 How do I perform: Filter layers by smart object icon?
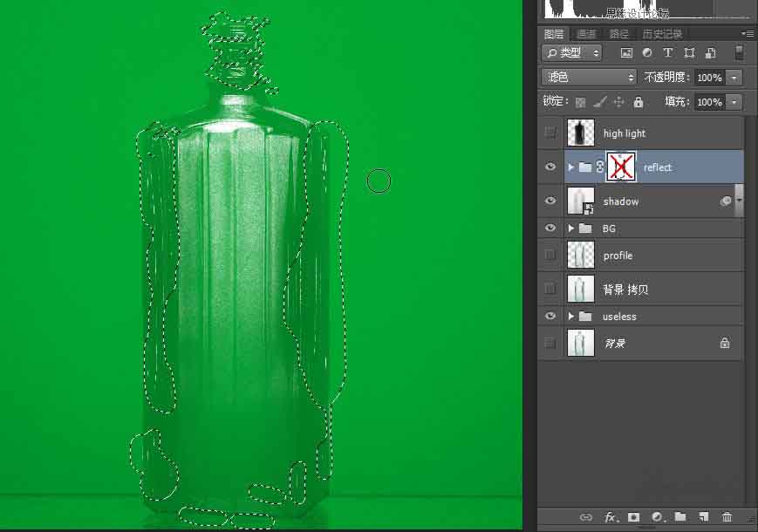(x=711, y=52)
